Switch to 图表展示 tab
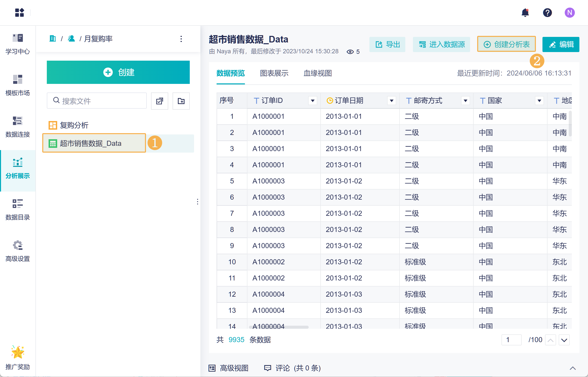Image resolution: width=588 pixels, height=377 pixels. pos(274,73)
